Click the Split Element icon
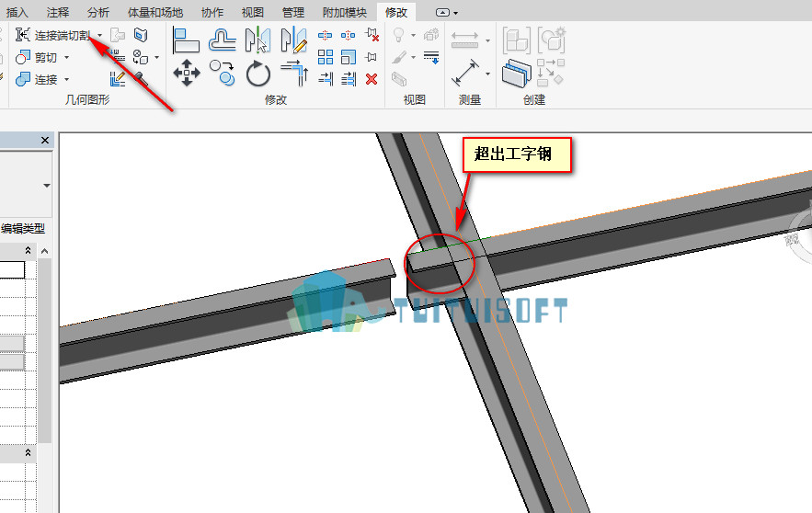 [x=326, y=35]
